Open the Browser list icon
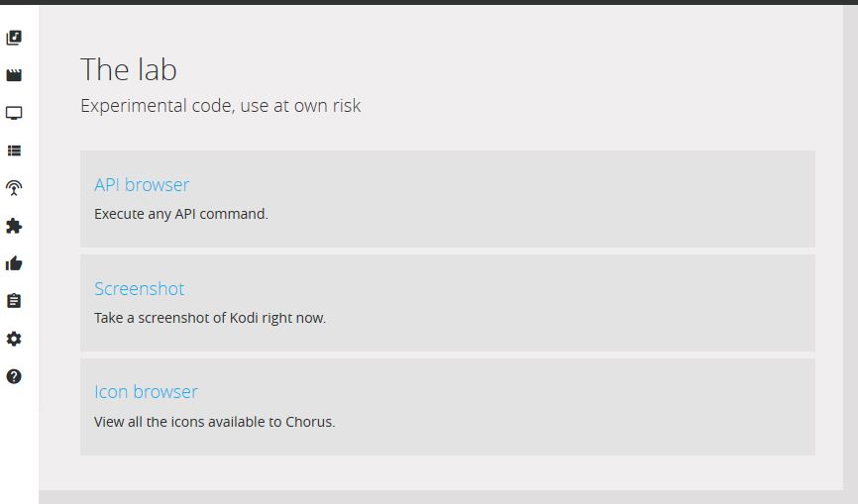 point(14,151)
